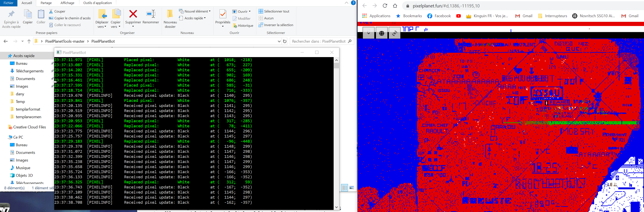Go to the browser home page

pos(395,6)
